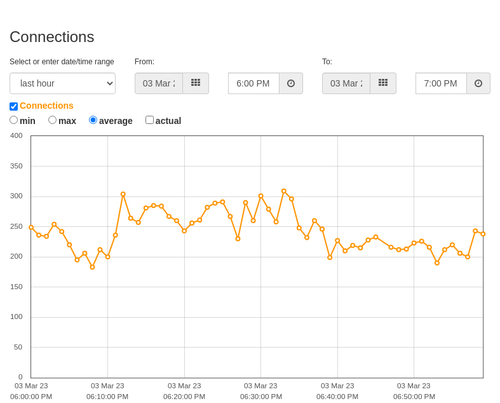The width and height of the screenshot is (500, 403).
Task: Click the To date field showing 03 Mar
Action: tap(346, 83)
